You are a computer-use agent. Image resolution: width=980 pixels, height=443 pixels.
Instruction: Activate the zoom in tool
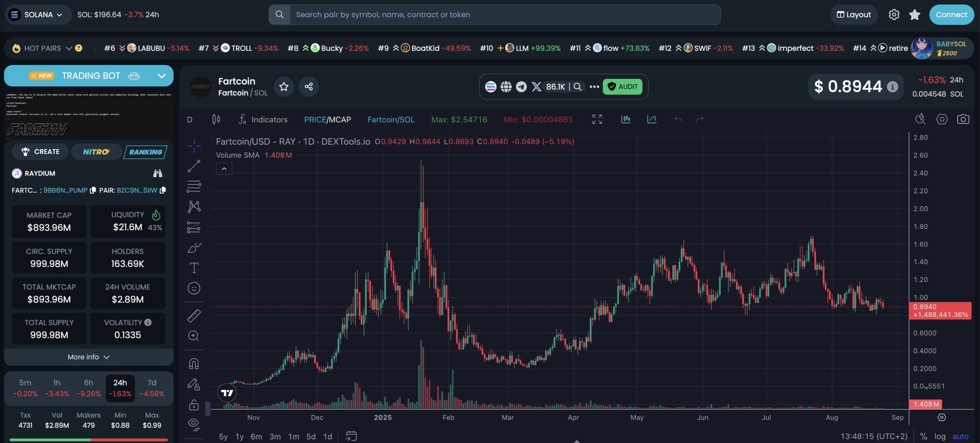194,336
